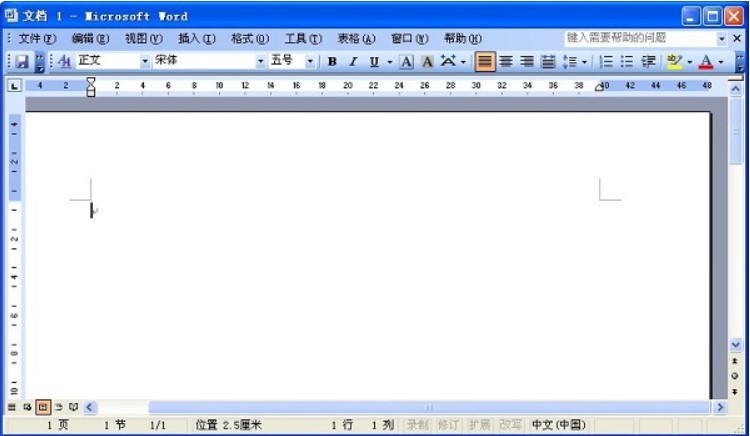Image resolution: width=750 pixels, height=436 pixels.
Task: Click the line spacing icon
Action: 569,61
